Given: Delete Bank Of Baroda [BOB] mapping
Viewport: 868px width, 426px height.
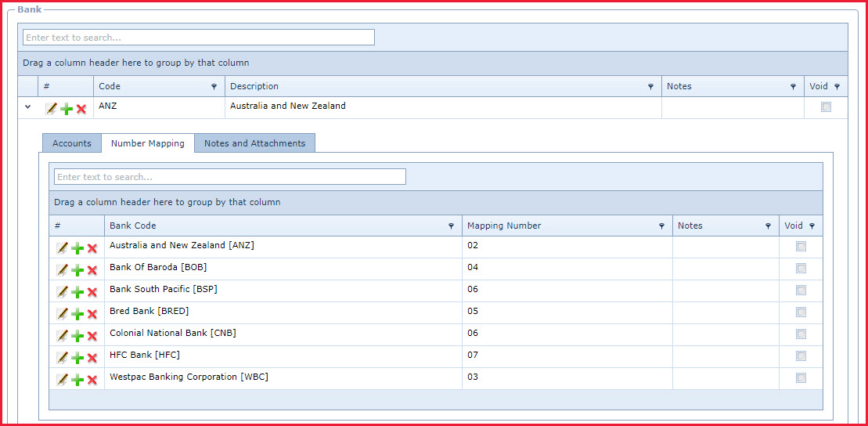Looking at the screenshot, I should (x=92, y=270).
